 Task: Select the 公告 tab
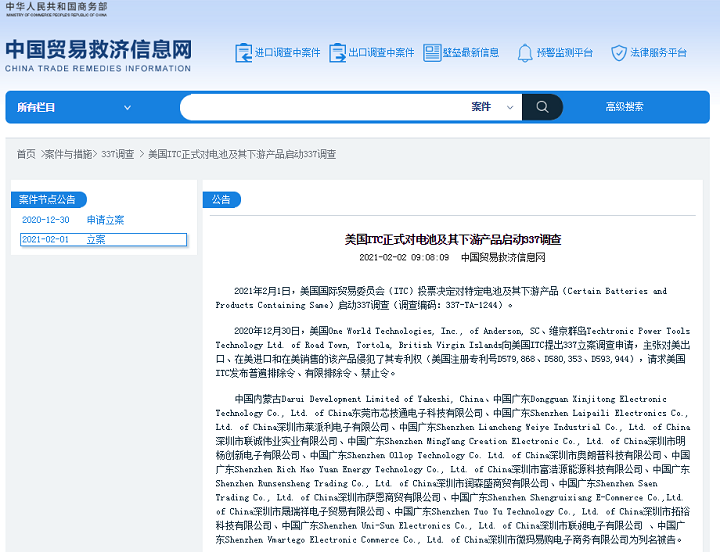pyautogui.click(x=221, y=200)
